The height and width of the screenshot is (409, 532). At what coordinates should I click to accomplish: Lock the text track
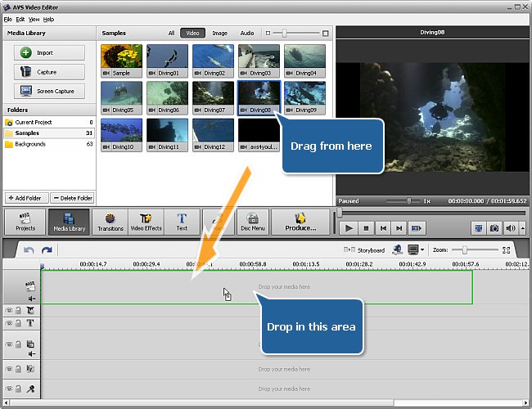click(x=19, y=323)
